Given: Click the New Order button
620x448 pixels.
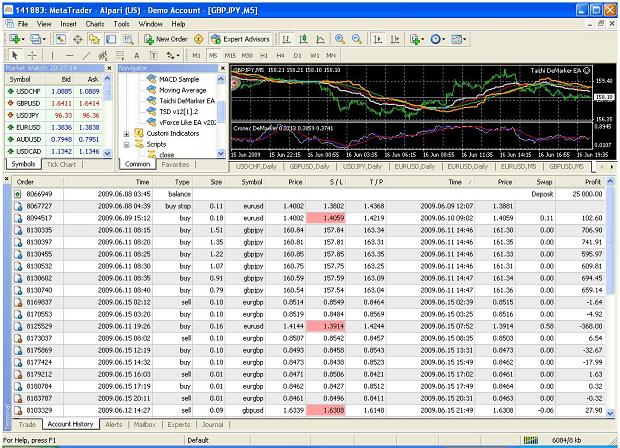Looking at the screenshot, I should pyautogui.click(x=166, y=39).
